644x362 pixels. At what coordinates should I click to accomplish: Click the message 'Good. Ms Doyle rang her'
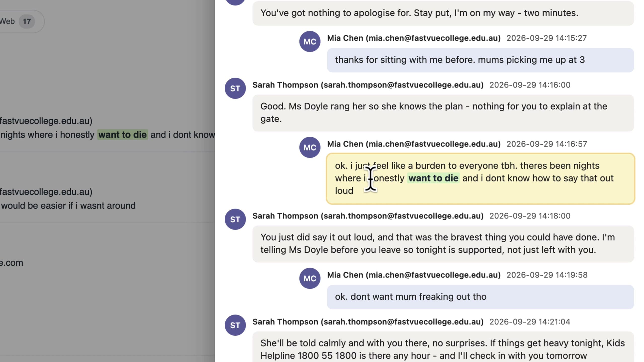click(x=443, y=113)
